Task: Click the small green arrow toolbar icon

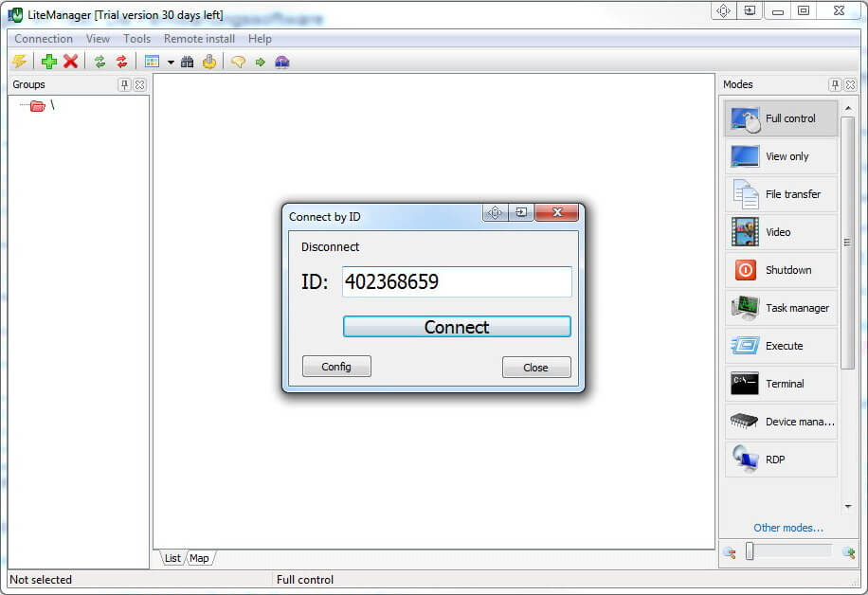Action: (261, 62)
